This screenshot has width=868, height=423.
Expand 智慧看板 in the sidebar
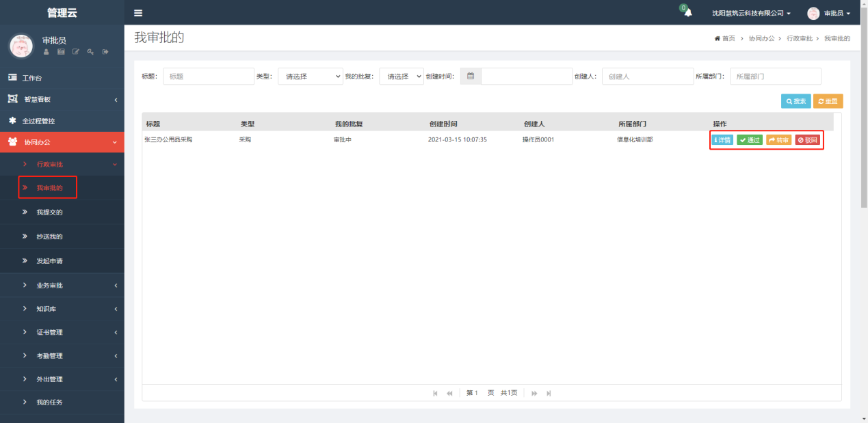pos(62,99)
